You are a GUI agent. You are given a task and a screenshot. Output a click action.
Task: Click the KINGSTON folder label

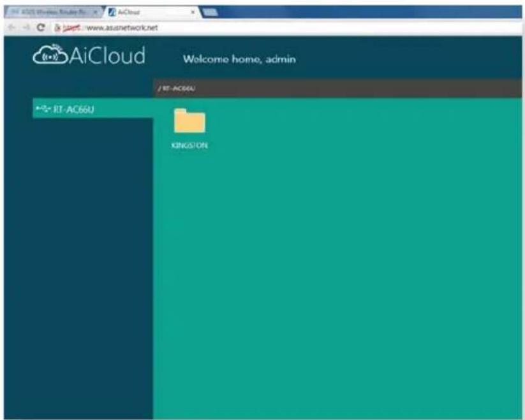pyautogui.click(x=189, y=145)
